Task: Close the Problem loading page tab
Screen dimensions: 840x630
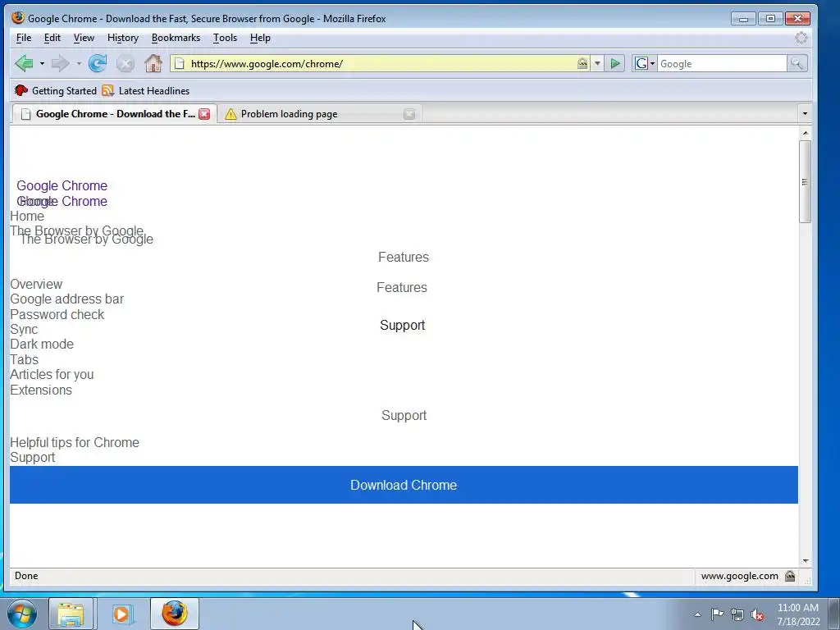Action: tap(409, 113)
